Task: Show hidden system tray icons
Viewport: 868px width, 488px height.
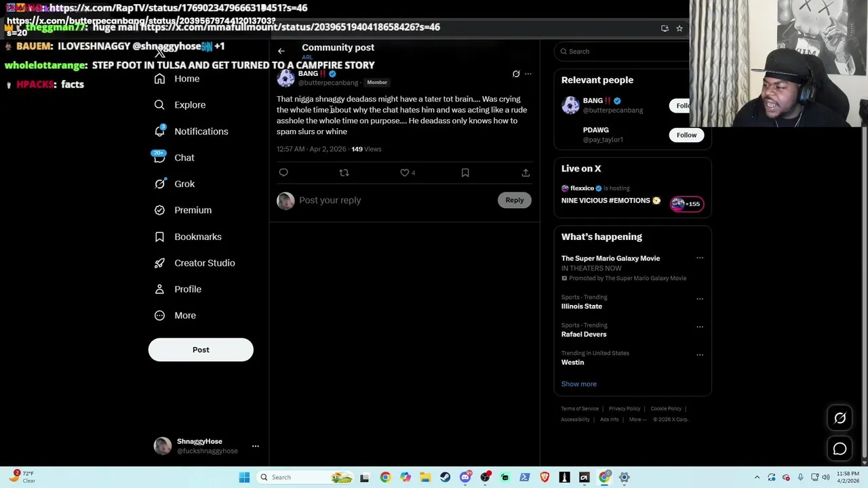Action: click(757, 477)
